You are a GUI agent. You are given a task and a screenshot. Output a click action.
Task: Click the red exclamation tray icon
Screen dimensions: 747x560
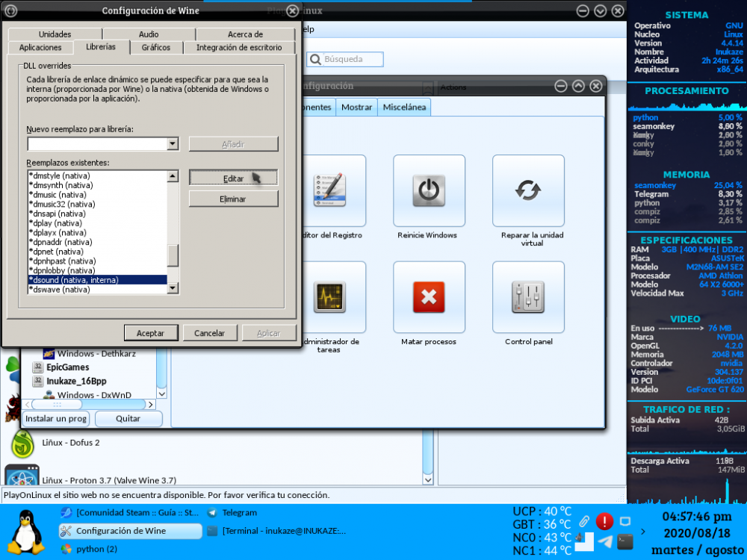[x=604, y=521]
